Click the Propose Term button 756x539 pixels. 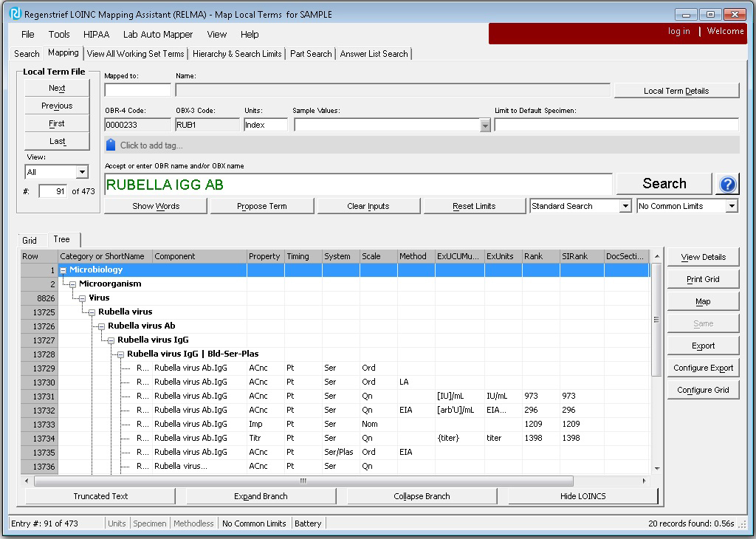tap(262, 206)
